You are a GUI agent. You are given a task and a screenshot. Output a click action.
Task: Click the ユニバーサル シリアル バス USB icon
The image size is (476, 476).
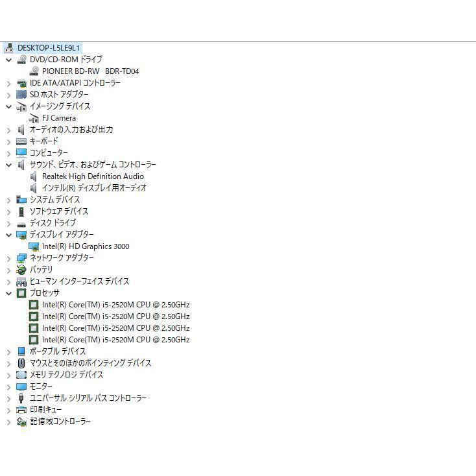[21, 398]
